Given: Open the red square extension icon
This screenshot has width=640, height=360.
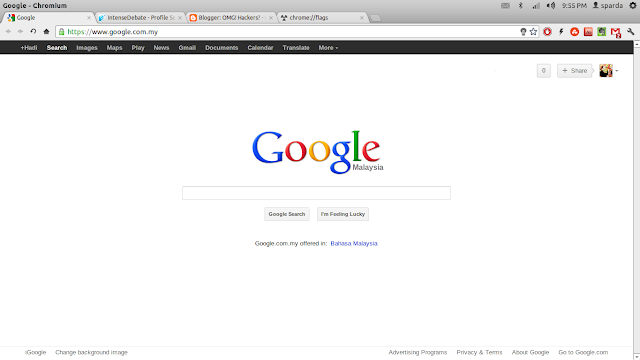Looking at the screenshot, I should pos(588,32).
